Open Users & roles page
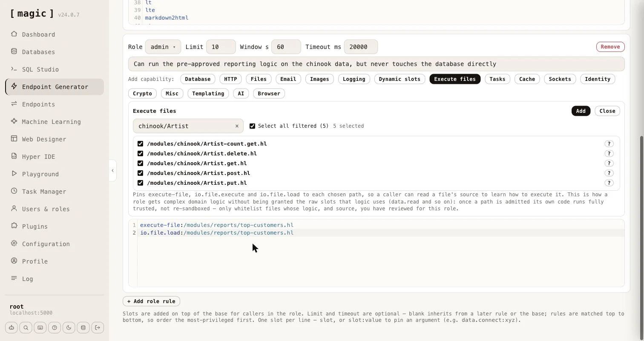 [55, 209]
